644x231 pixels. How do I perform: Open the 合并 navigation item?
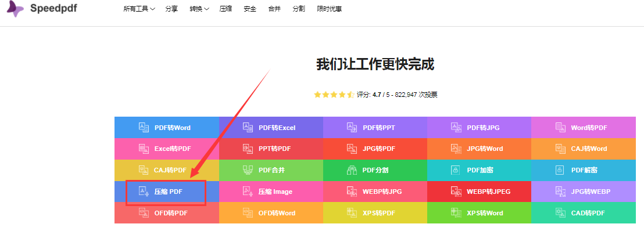coord(274,9)
